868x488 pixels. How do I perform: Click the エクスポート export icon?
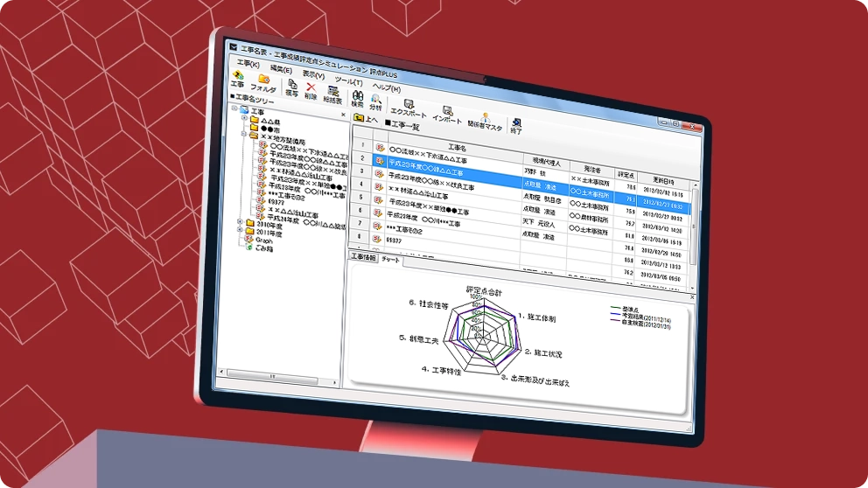[408, 108]
